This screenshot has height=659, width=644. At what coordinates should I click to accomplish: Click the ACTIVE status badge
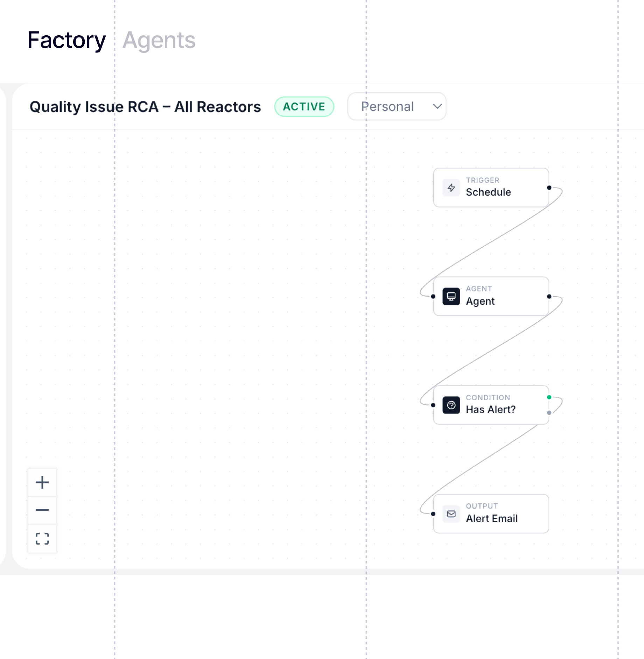point(304,107)
